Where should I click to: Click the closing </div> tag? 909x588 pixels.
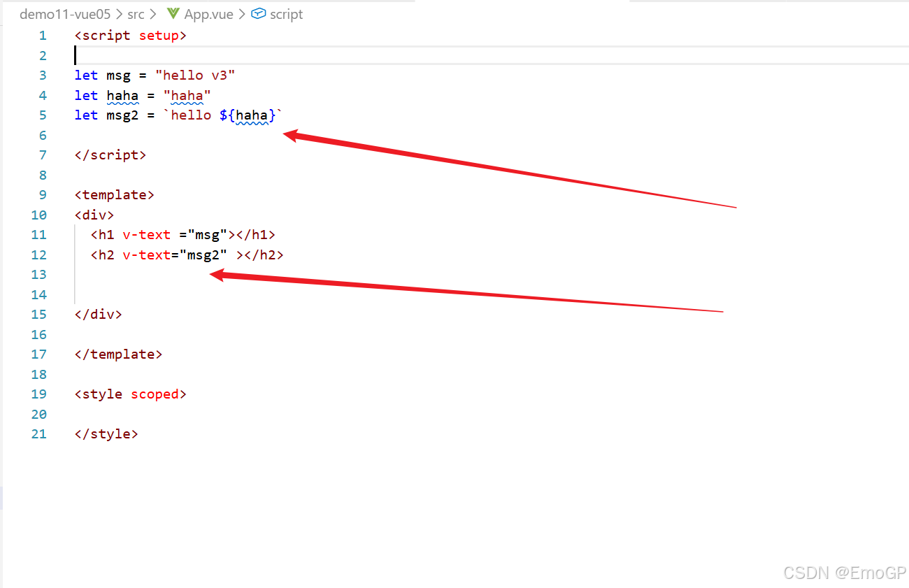coord(99,315)
